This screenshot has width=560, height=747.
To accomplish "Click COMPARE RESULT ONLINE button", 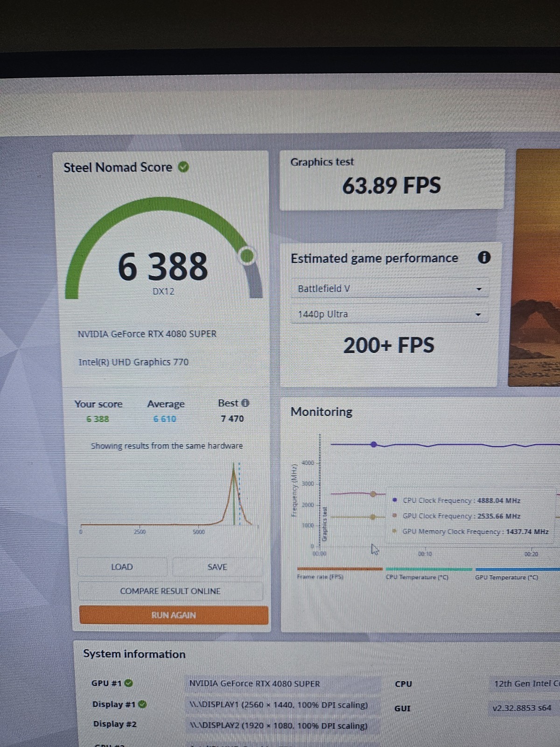I will click(x=170, y=591).
